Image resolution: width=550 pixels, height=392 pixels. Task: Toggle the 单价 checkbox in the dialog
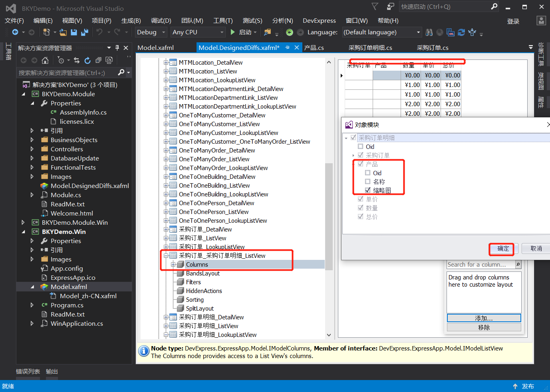click(x=361, y=199)
